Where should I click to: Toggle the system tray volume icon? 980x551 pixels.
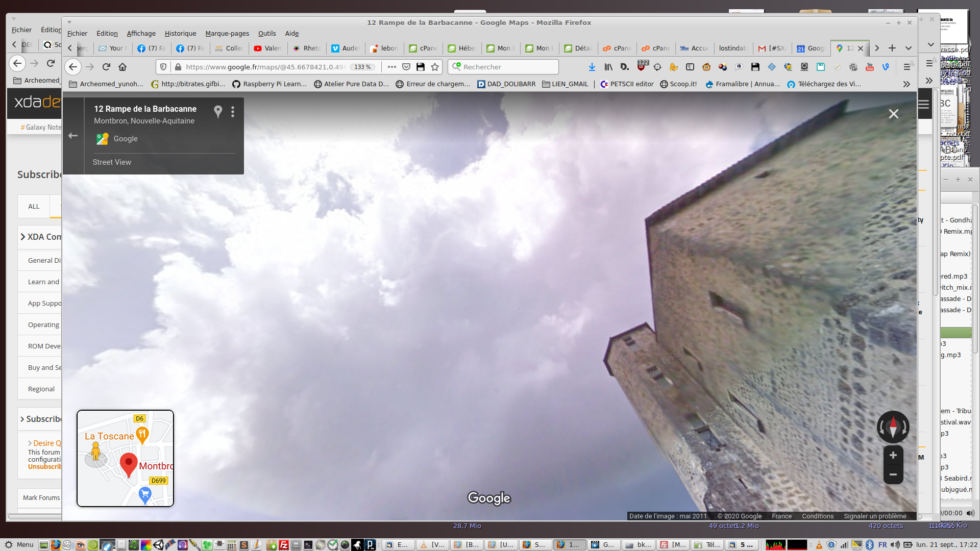click(895, 545)
